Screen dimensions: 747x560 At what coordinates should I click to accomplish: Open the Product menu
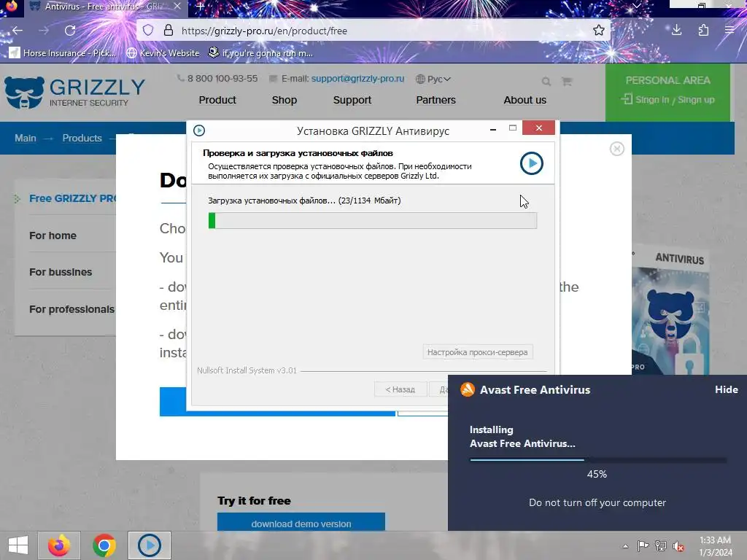217,100
